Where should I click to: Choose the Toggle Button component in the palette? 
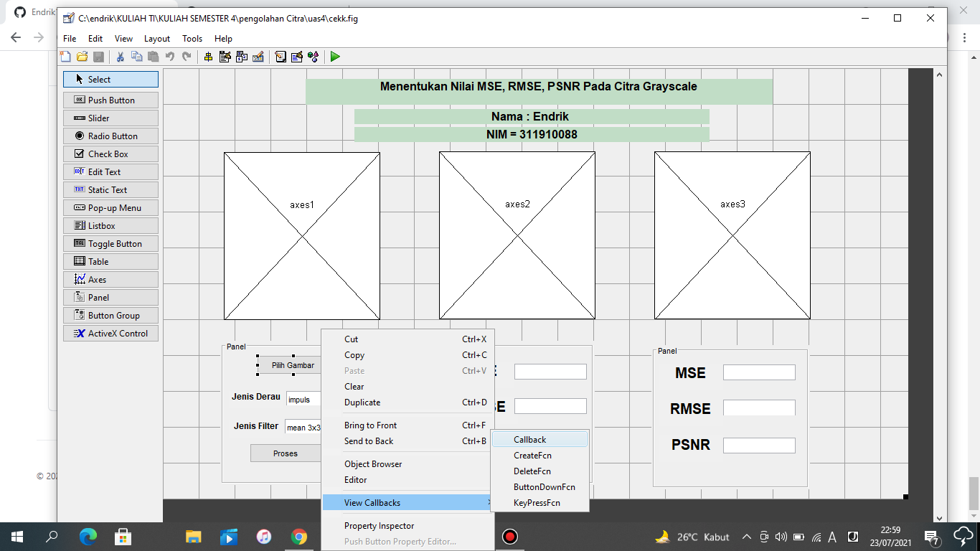110,244
